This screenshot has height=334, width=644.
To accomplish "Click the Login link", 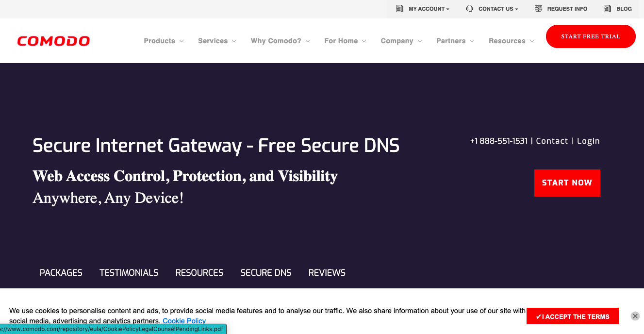I will click(588, 141).
